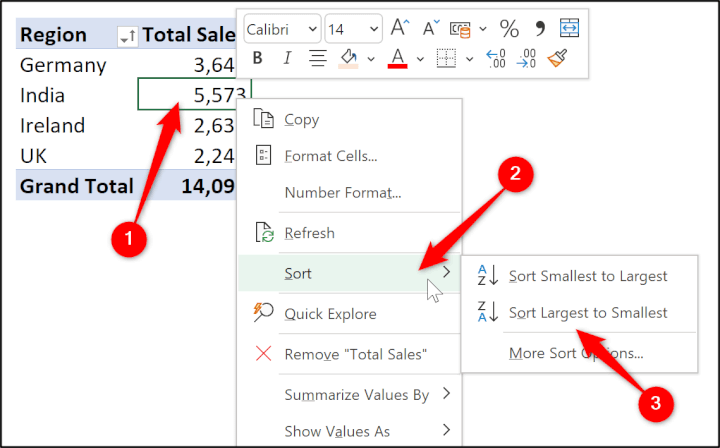Choose Refresh in the context menu

coord(349,233)
